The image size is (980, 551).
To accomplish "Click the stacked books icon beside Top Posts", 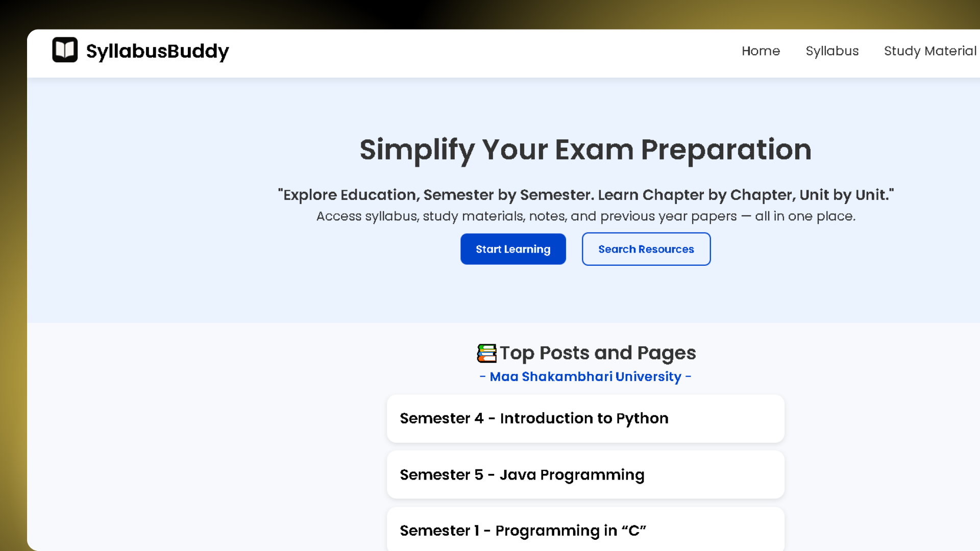I will point(486,353).
